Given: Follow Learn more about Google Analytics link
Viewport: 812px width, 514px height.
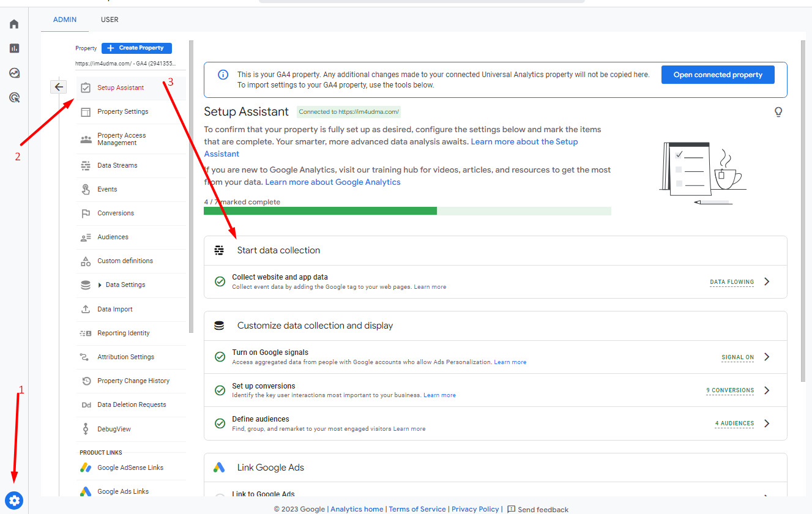Looking at the screenshot, I should (333, 182).
